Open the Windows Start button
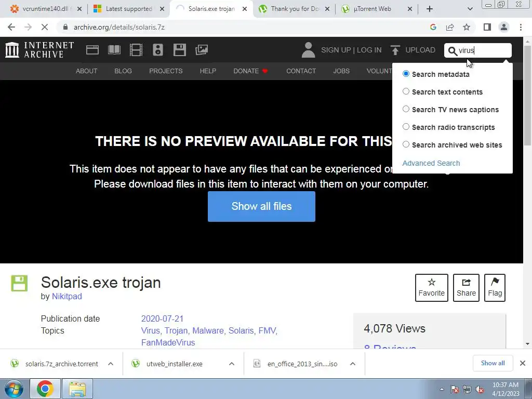The image size is (532, 399). click(14, 389)
